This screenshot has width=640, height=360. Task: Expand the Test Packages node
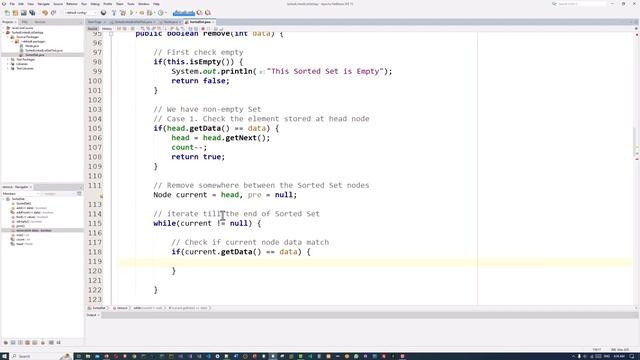[8, 59]
